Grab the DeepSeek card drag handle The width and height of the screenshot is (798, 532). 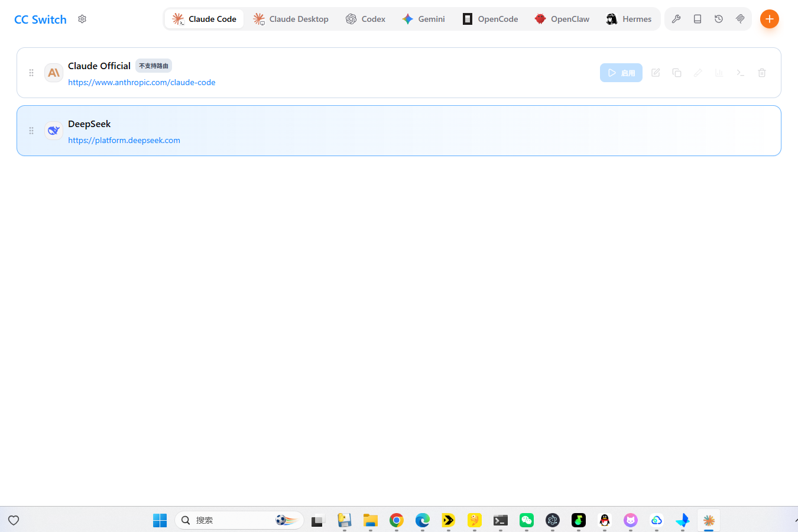coord(31,131)
